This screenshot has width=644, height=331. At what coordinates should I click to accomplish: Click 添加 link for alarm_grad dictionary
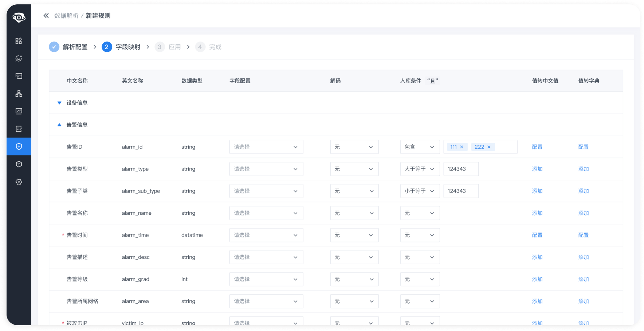click(x=583, y=279)
